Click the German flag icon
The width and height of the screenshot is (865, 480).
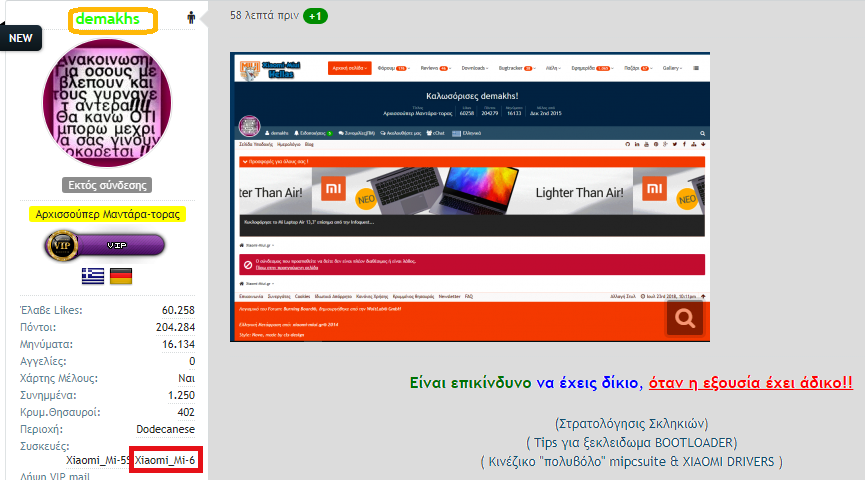pyautogui.click(x=121, y=276)
